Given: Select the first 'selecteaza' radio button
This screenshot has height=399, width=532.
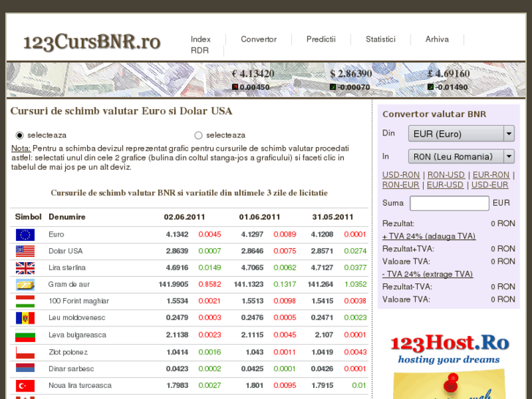Looking at the screenshot, I should point(20,135).
